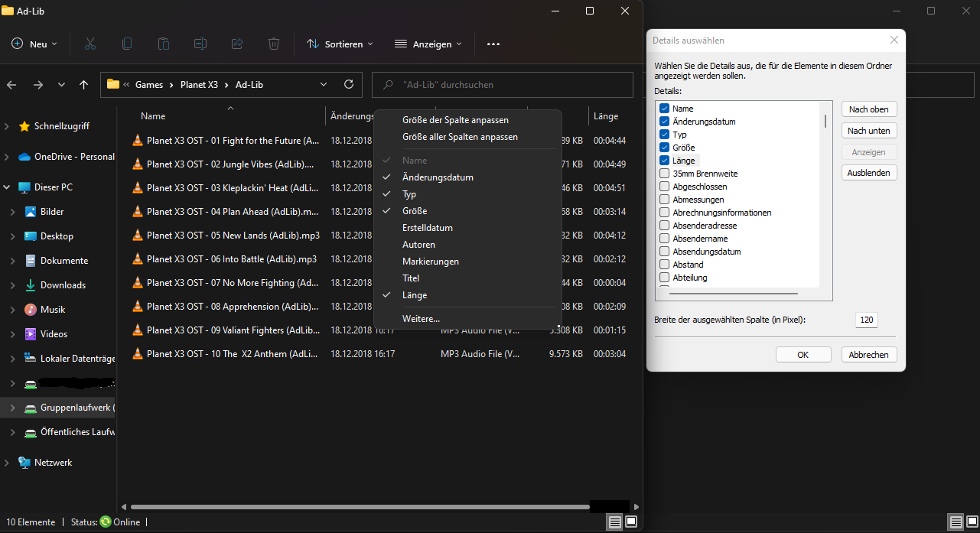Sort by Länge column header

[x=605, y=116]
